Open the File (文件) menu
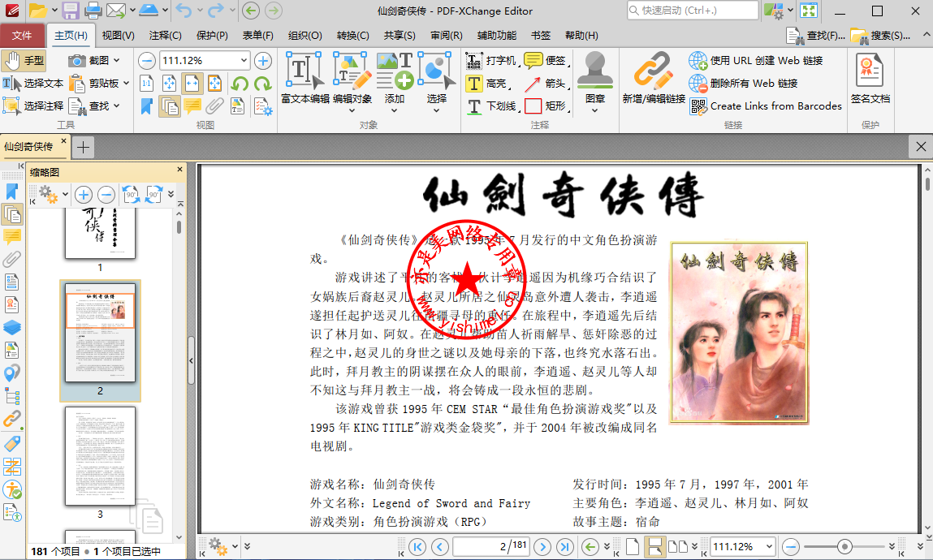 [22, 36]
